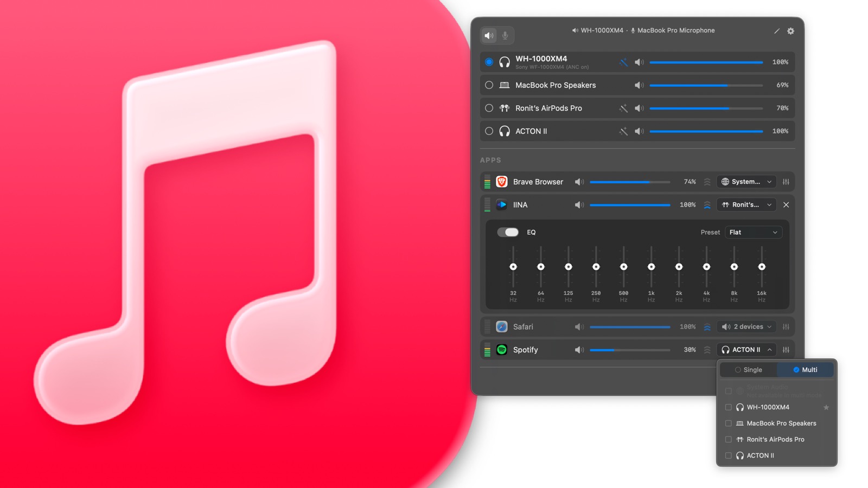The height and width of the screenshot is (488, 868).
Task: Check Ronit's AirPods Pro in device list
Action: pos(729,440)
